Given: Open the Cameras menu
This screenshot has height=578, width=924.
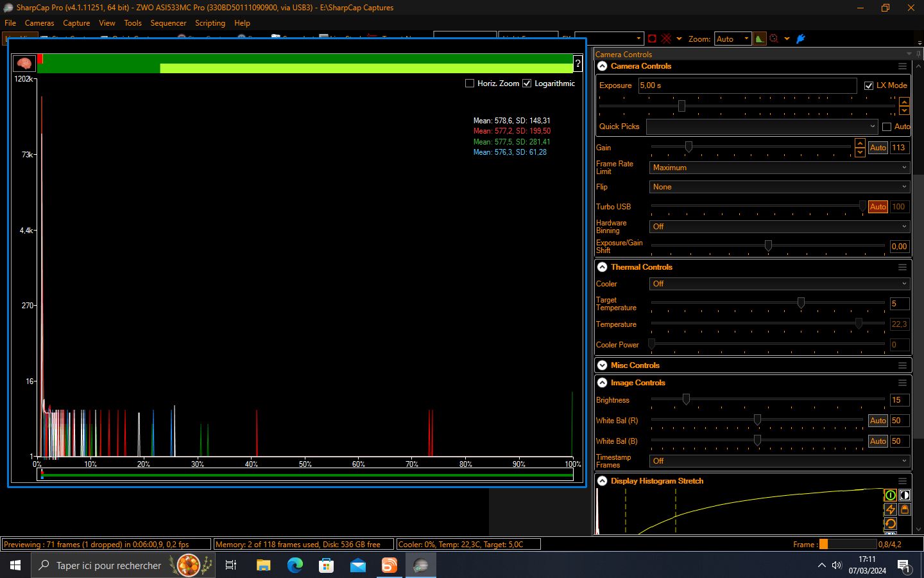Looking at the screenshot, I should pyautogui.click(x=39, y=23).
